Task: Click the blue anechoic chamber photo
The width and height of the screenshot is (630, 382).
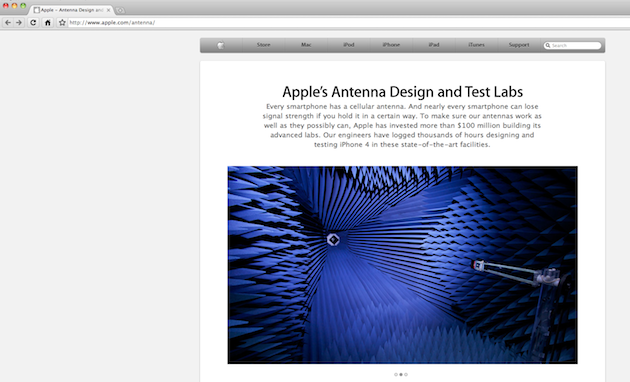Action: [403, 265]
